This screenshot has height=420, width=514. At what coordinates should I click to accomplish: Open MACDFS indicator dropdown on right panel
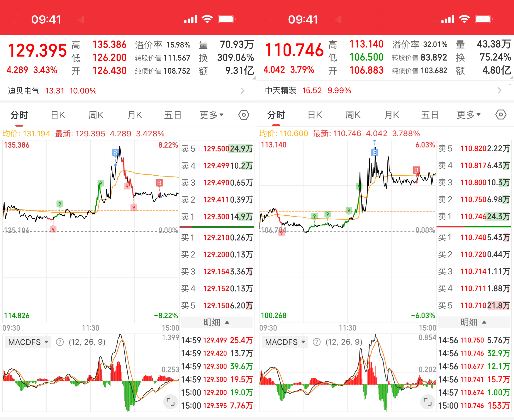285,342
